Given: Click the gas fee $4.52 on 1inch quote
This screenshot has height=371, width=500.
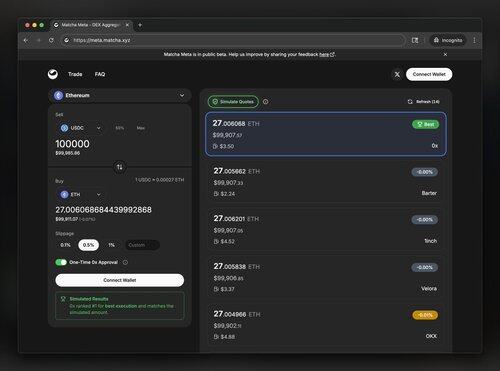Looking at the screenshot, I should 224,241.
